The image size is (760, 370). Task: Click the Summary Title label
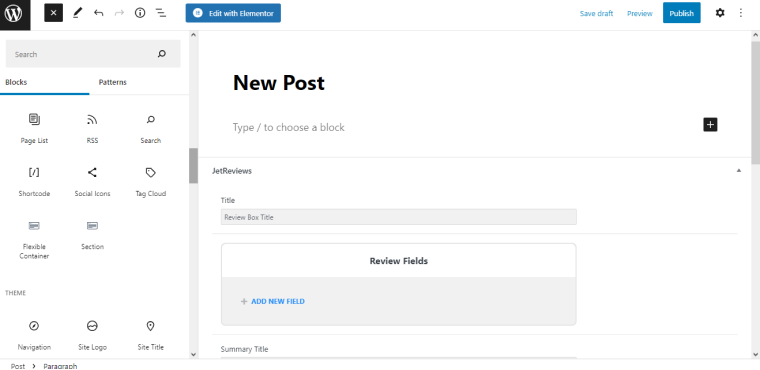click(x=244, y=349)
